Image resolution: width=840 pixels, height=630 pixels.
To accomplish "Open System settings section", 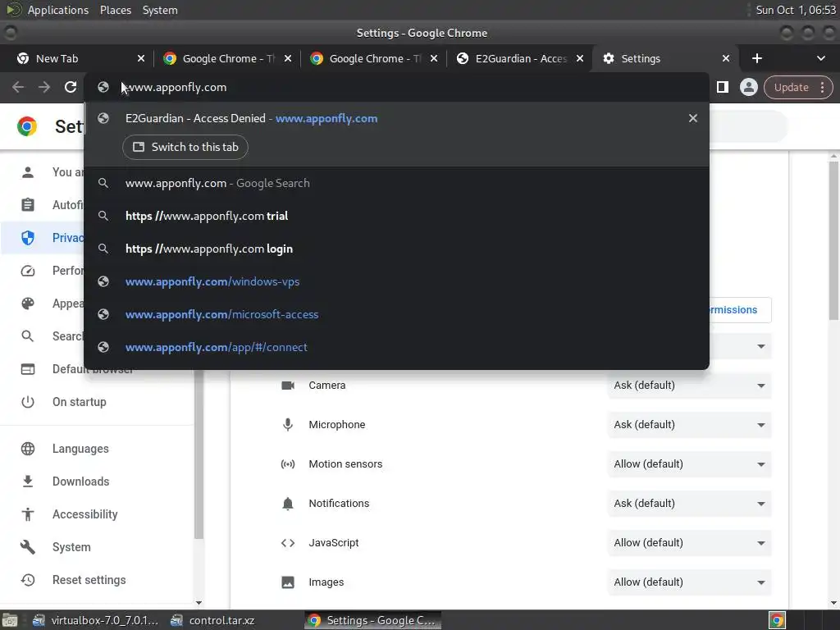I will [71, 547].
